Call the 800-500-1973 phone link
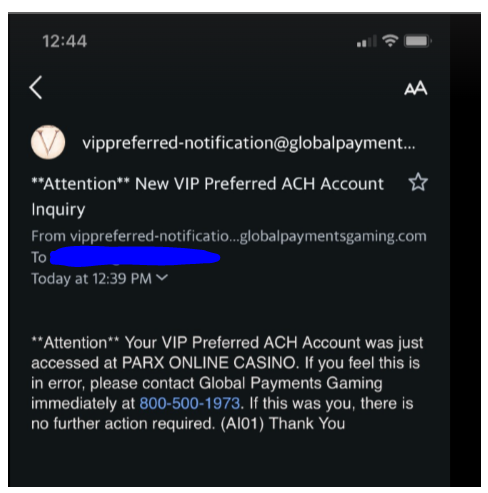 click(190, 403)
